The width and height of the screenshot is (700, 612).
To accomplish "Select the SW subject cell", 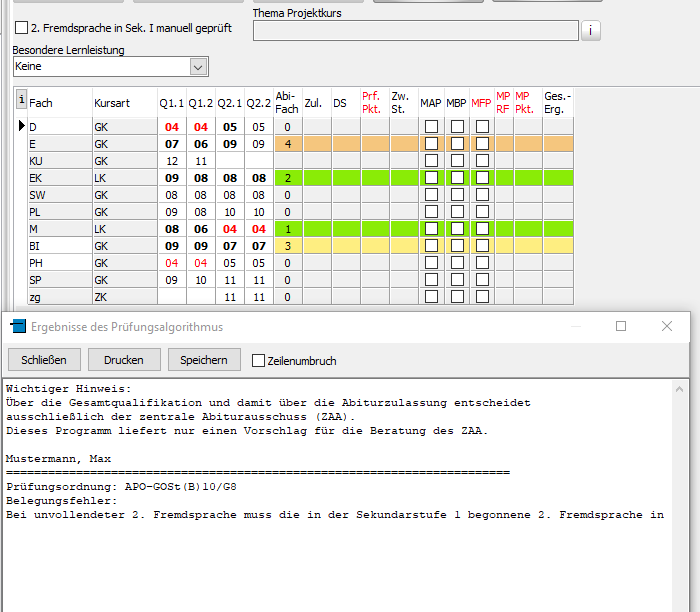I will pos(60,195).
